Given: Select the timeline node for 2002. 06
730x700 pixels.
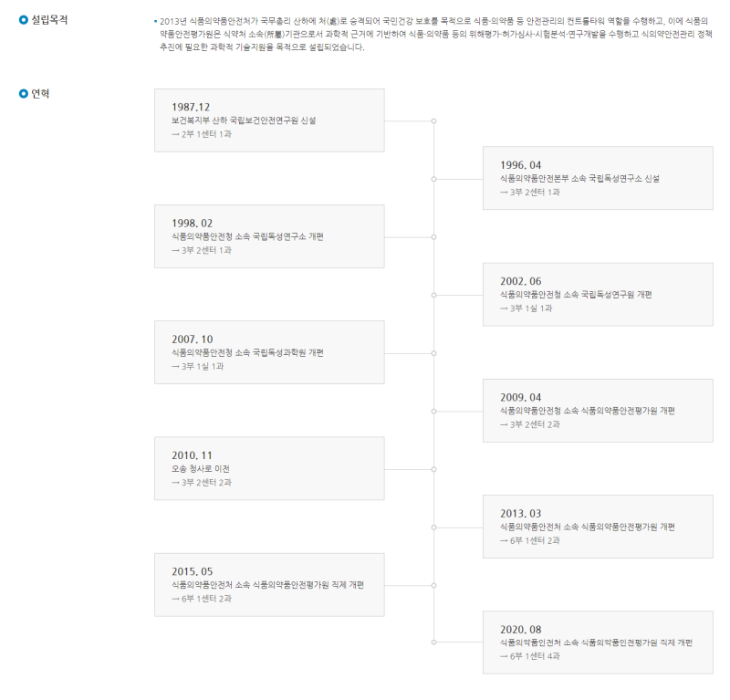Looking at the screenshot, I should click(433, 295).
